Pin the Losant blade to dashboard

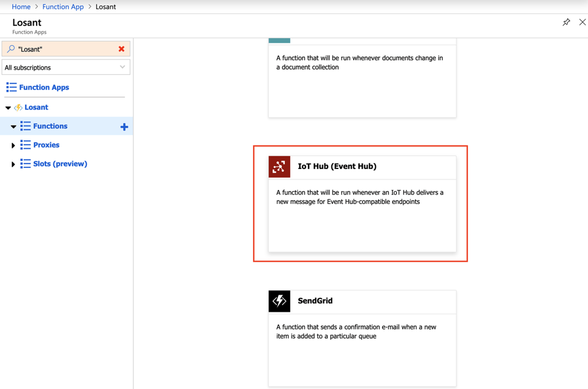(x=566, y=22)
